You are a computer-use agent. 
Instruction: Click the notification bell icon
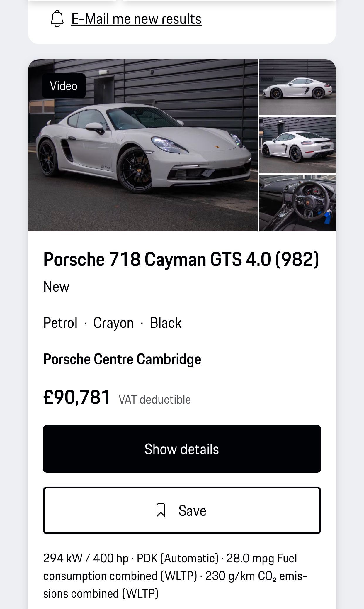[57, 19]
